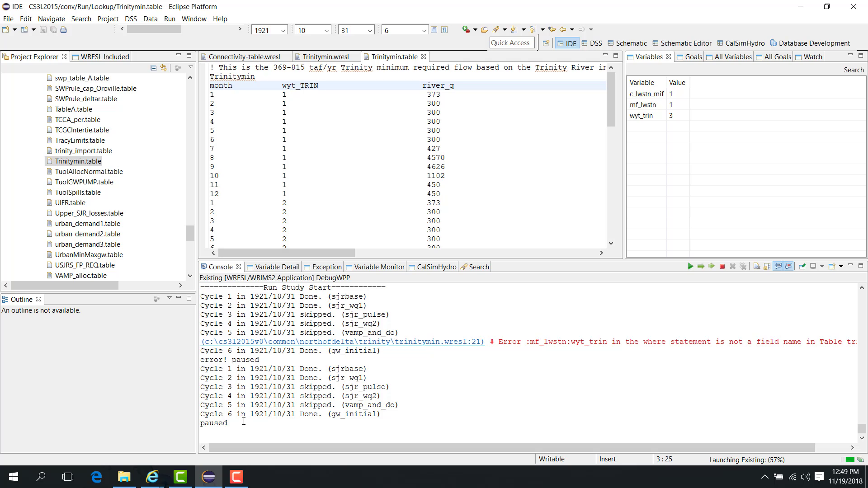
Task: Toggle show whitespace characters pilcrow icon
Action: (x=445, y=30)
